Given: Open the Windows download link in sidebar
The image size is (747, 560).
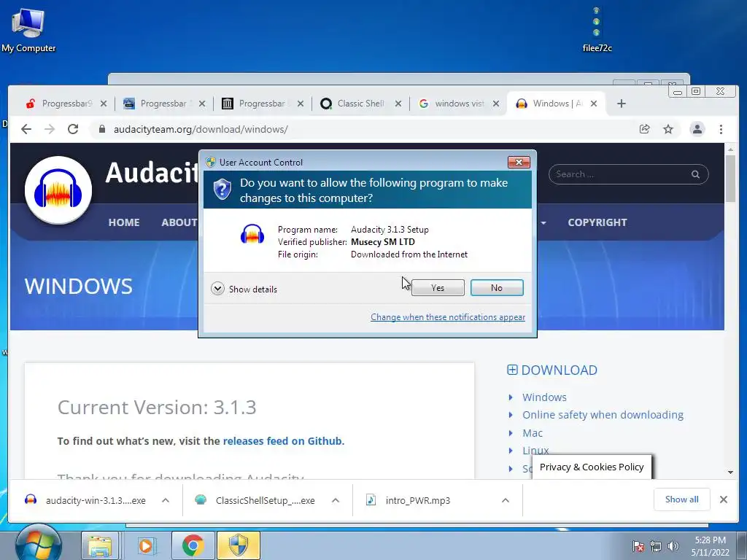Looking at the screenshot, I should click(544, 397).
